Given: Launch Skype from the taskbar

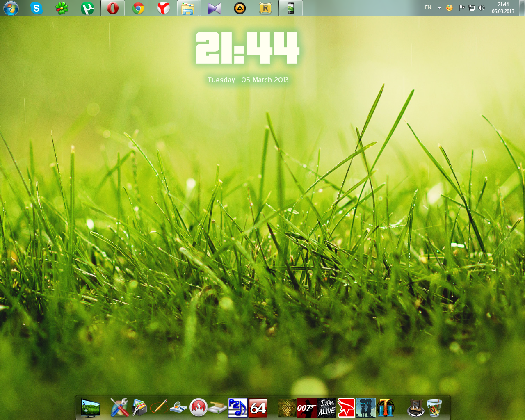Looking at the screenshot, I should coord(37,8).
